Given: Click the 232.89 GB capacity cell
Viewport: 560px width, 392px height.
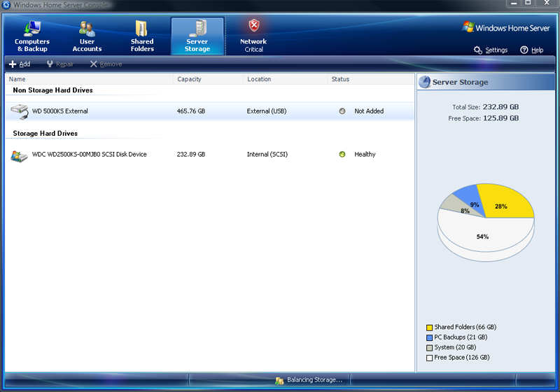Looking at the screenshot, I should pos(191,155).
